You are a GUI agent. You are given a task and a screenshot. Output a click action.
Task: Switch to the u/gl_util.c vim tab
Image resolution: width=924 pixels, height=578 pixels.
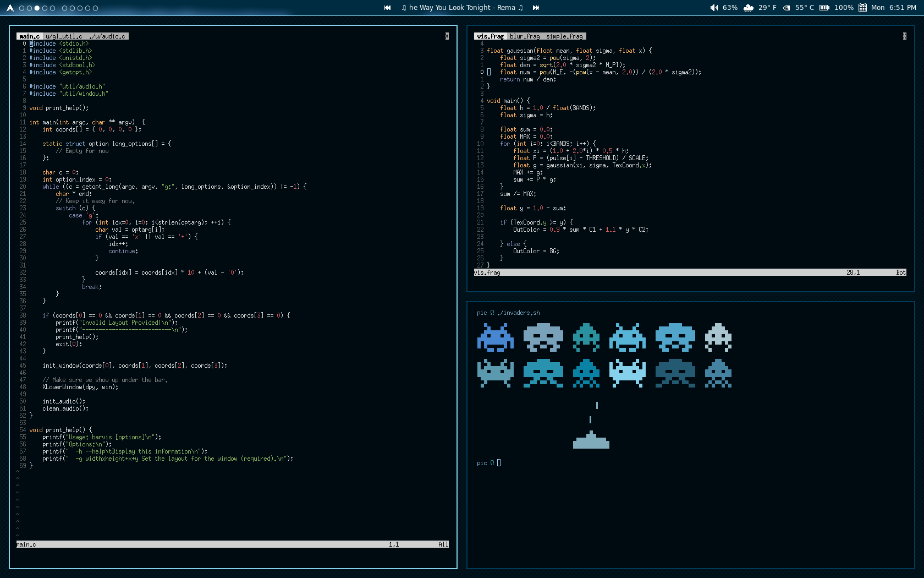(x=64, y=36)
